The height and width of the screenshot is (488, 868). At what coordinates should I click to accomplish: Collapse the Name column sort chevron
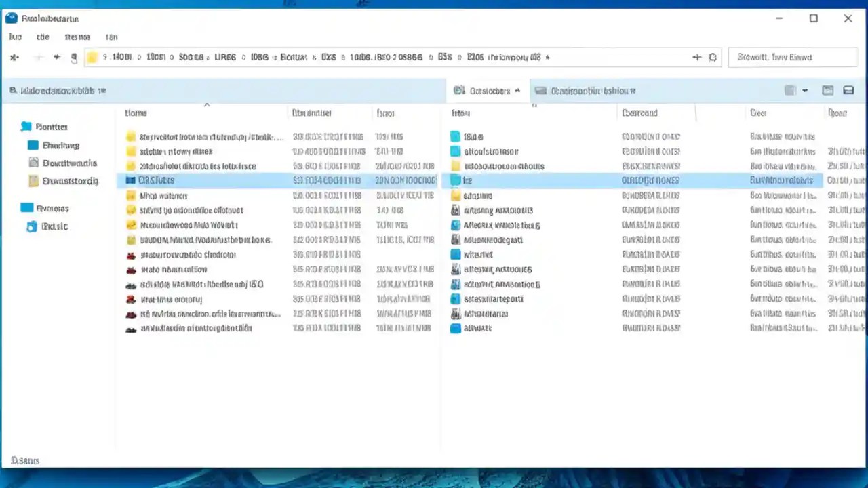coord(207,106)
